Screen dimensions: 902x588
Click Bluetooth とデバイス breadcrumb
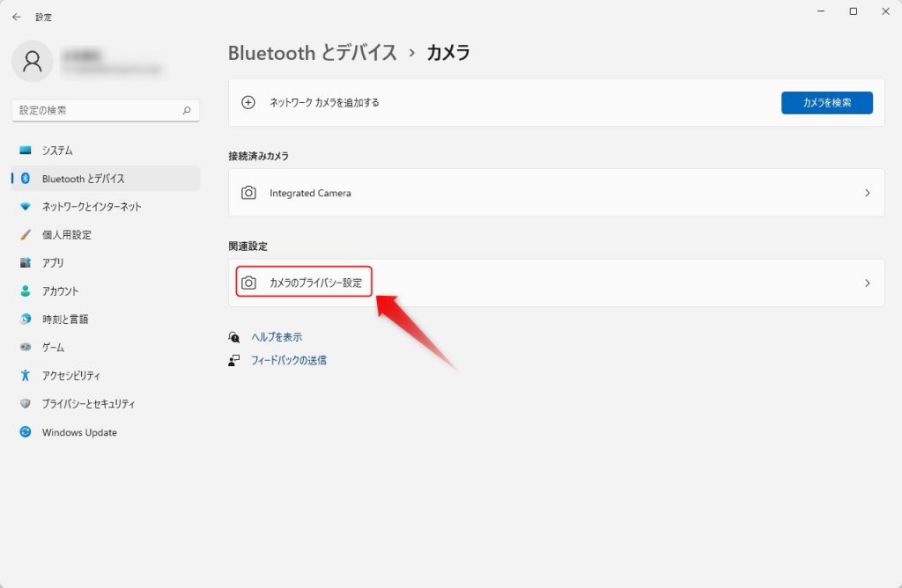[313, 52]
